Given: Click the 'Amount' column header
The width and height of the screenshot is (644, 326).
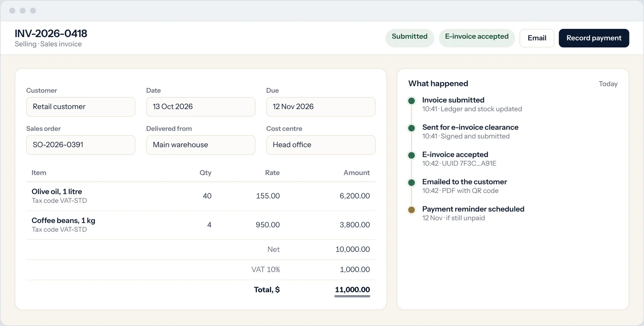Looking at the screenshot, I should point(357,173).
